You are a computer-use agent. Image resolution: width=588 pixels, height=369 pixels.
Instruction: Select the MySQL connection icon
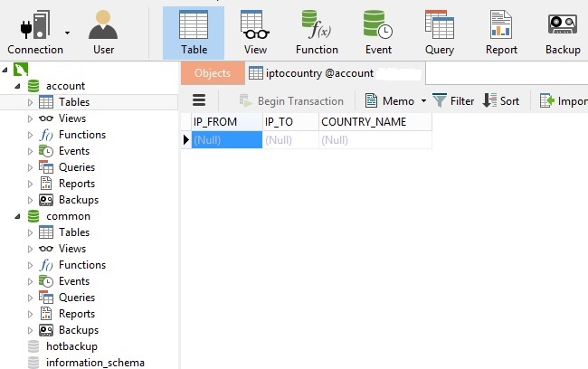click(21, 70)
